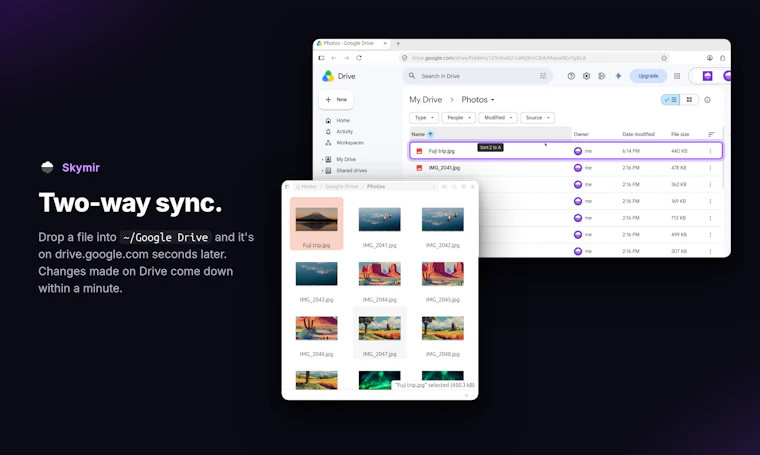Click the browser back arrow

coord(334,58)
